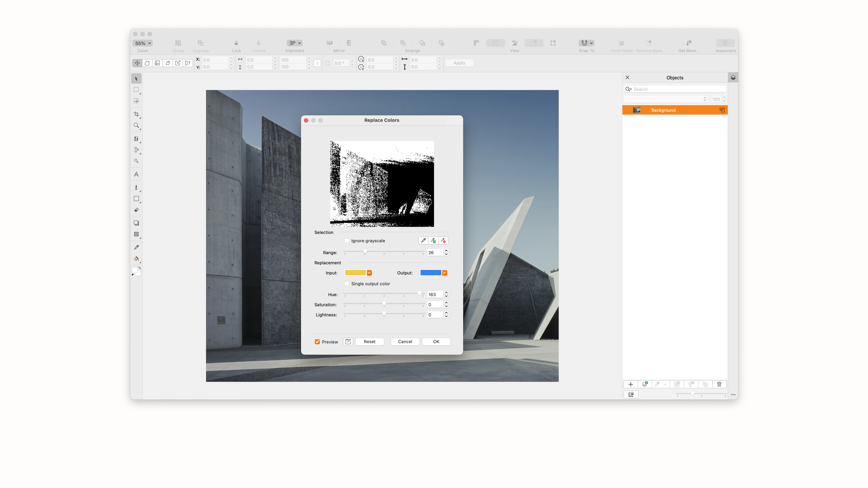Click the Output blue color swatch
The image size is (868, 488).
click(431, 273)
